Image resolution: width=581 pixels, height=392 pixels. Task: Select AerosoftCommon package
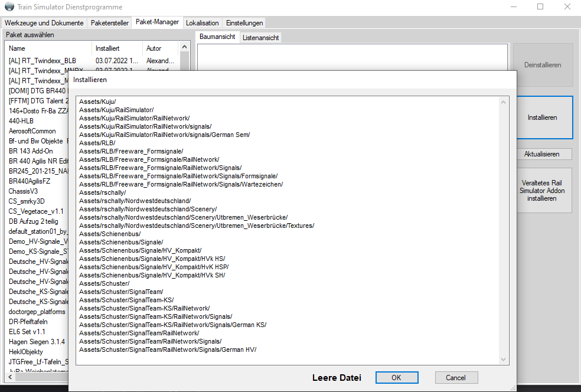(32, 131)
